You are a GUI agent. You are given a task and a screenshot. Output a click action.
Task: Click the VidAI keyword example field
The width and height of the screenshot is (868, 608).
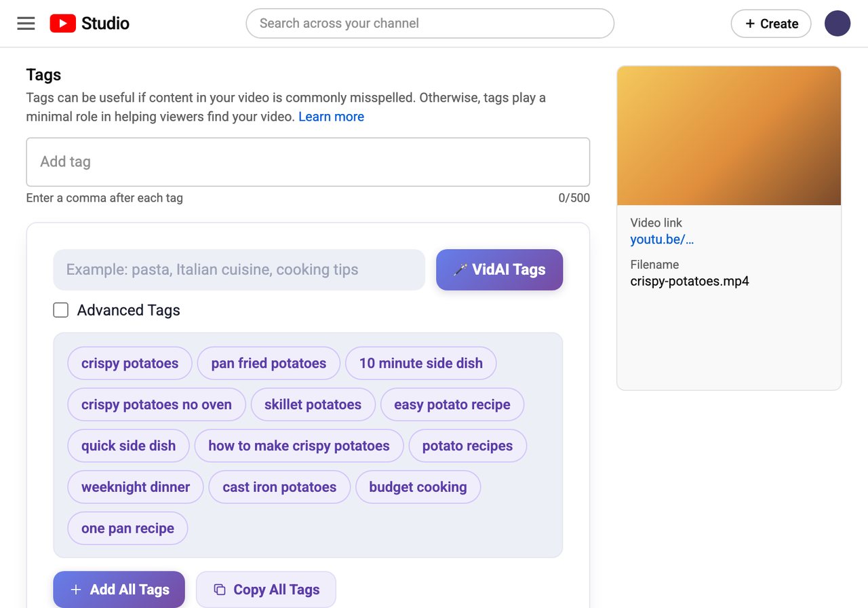(x=239, y=270)
